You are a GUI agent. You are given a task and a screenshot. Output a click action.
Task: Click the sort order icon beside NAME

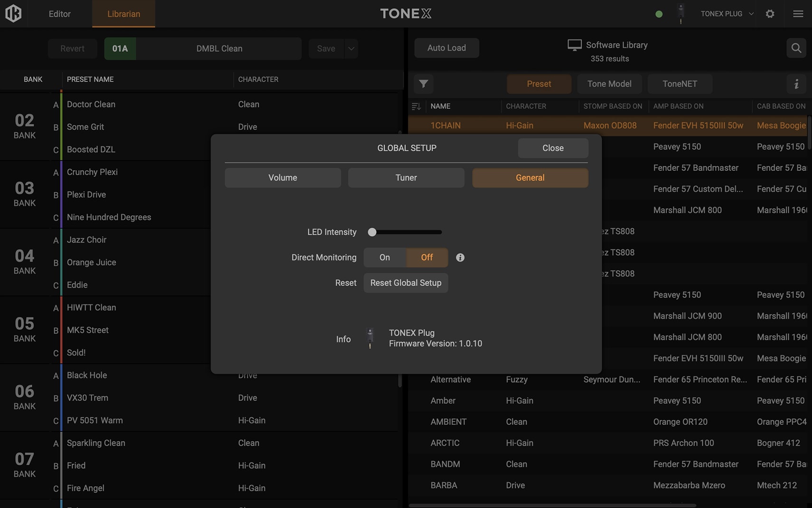coord(416,106)
